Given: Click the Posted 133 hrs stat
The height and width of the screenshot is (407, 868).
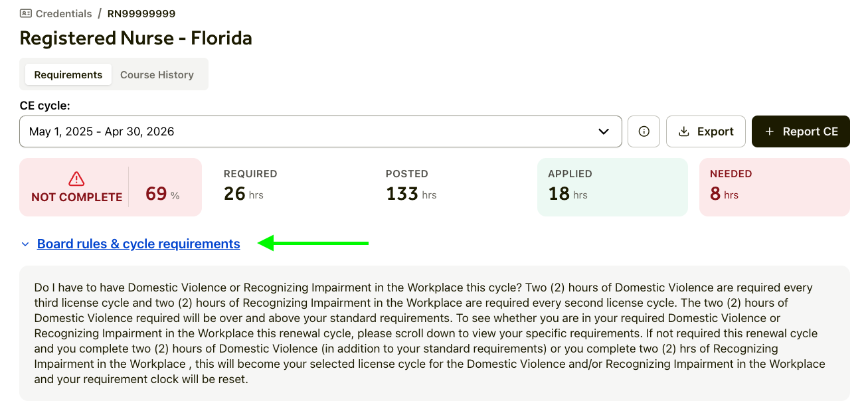Looking at the screenshot, I should tap(411, 187).
